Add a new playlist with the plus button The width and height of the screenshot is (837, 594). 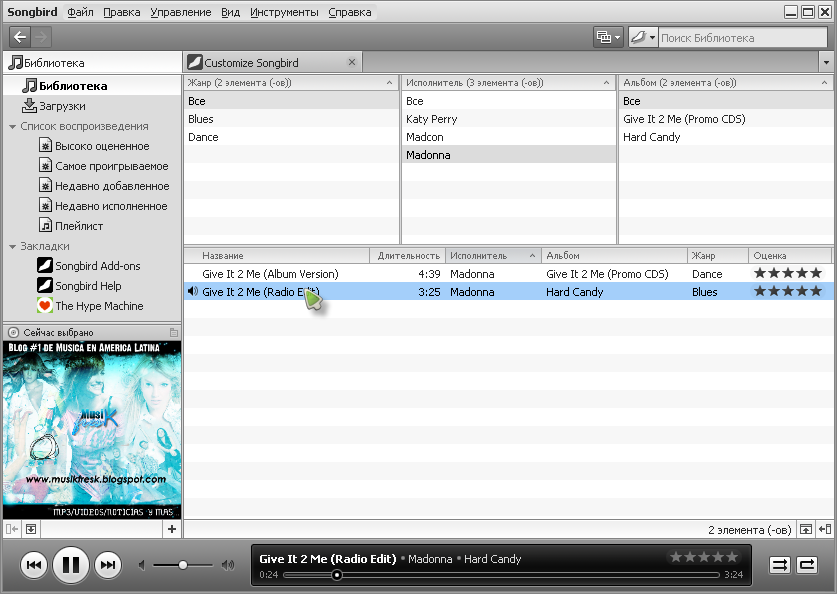coord(172,529)
